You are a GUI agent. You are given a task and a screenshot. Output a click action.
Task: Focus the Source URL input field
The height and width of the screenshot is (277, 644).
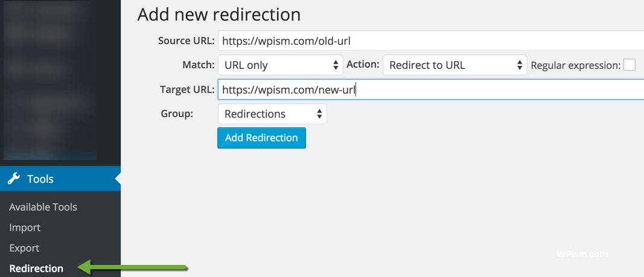tap(430, 41)
